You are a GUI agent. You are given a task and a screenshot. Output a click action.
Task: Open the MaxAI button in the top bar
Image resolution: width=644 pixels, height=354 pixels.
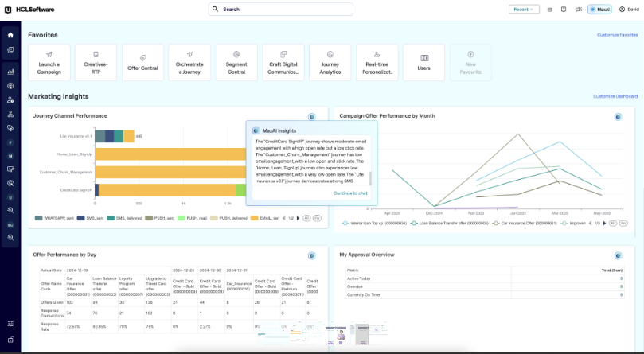599,10
